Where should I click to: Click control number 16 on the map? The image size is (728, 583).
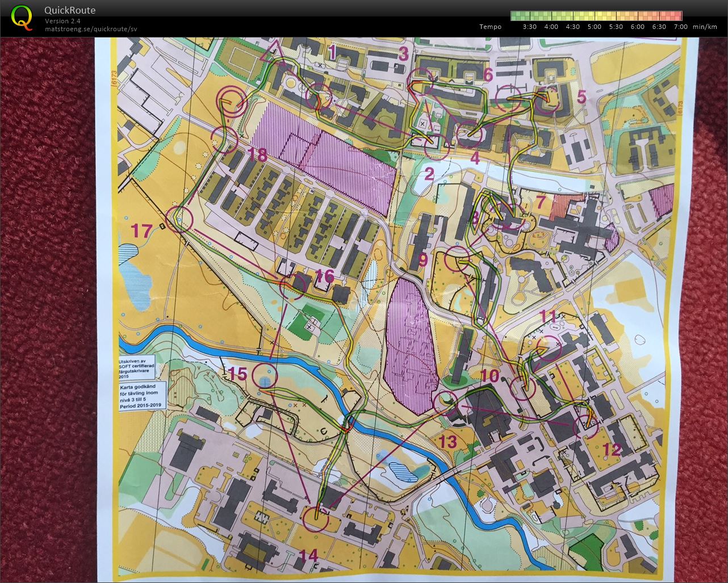click(x=324, y=276)
